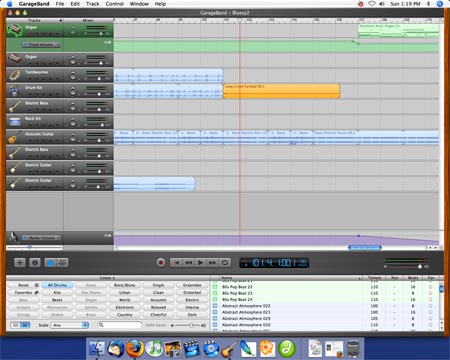Open the Control menu

click(x=115, y=4)
